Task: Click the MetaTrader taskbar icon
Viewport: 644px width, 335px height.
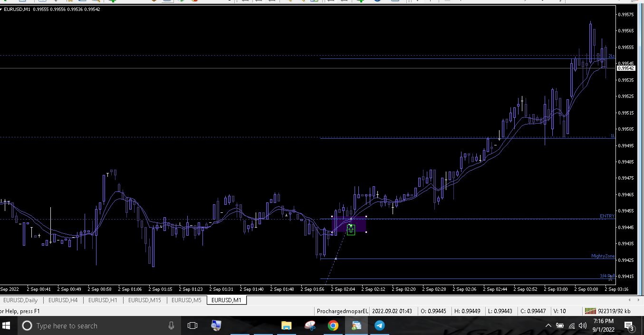Action: pos(356,325)
